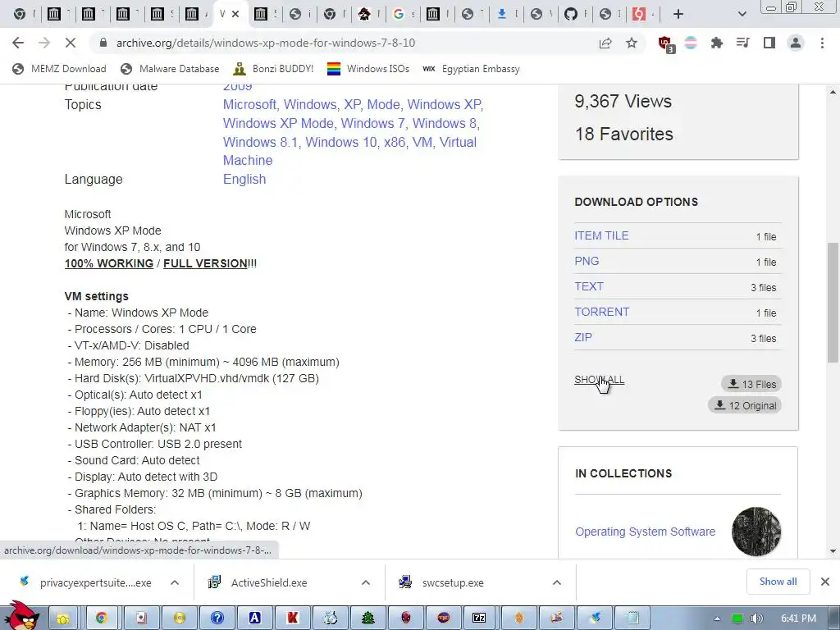
Task: Open the Chrome three-dot menu
Action: (x=822, y=43)
